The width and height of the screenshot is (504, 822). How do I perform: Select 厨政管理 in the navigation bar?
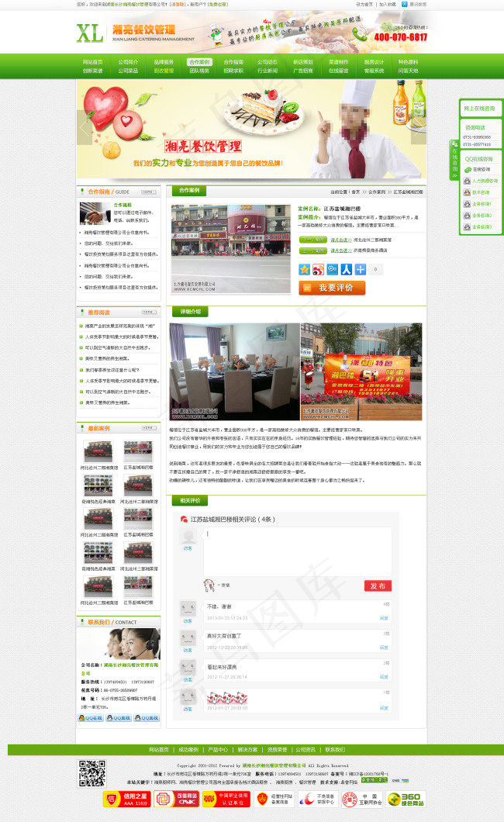click(164, 71)
